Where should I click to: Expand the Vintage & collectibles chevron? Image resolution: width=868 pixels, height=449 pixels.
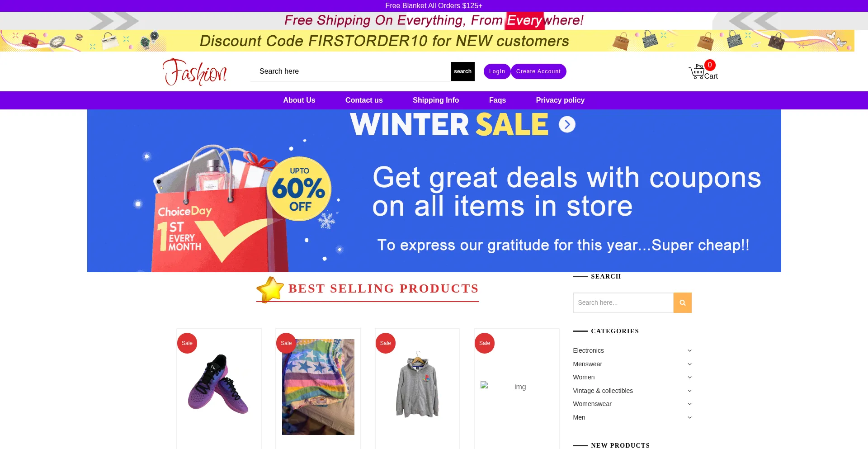point(689,391)
